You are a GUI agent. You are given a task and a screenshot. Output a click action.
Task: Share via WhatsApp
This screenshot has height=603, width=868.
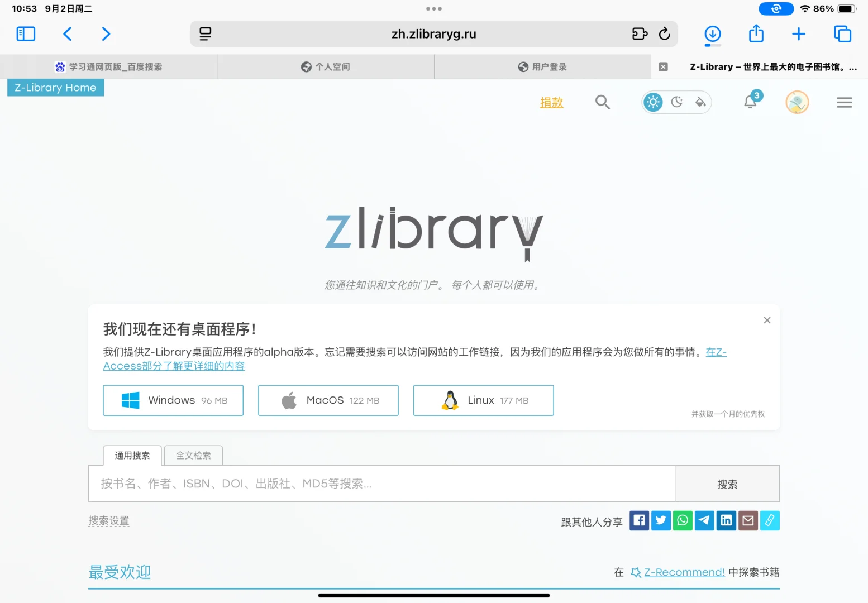pos(683,521)
